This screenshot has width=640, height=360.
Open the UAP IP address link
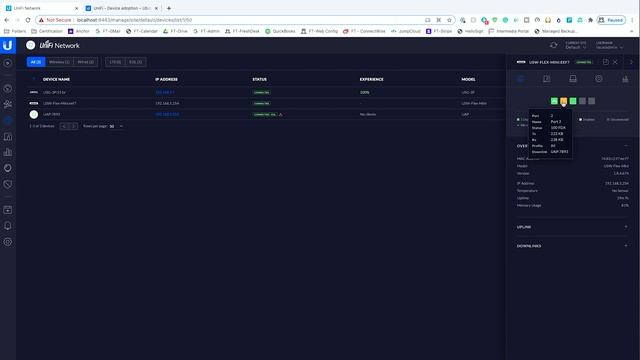[x=167, y=114]
